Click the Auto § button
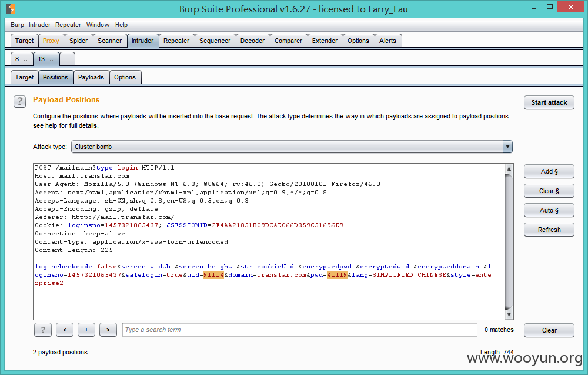 pyautogui.click(x=549, y=210)
